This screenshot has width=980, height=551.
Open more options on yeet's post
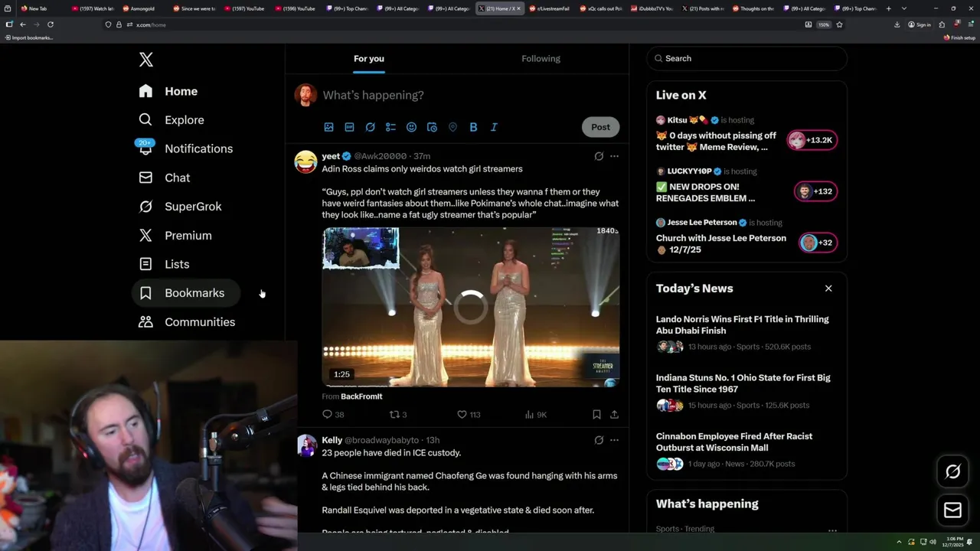(x=614, y=156)
